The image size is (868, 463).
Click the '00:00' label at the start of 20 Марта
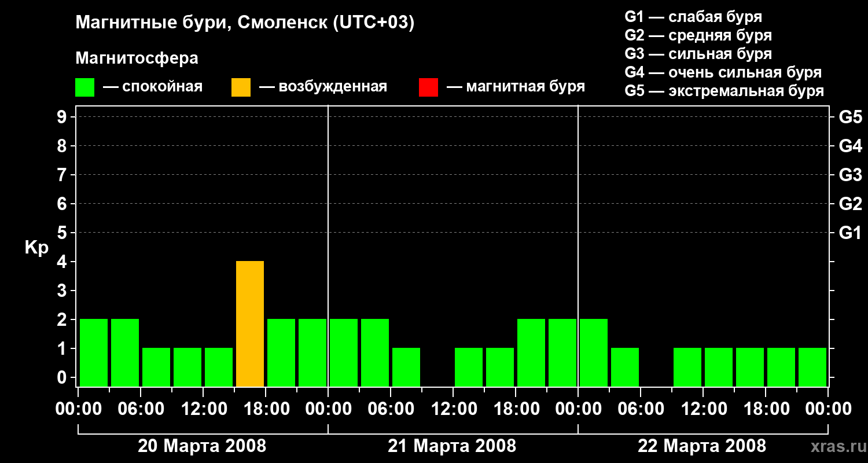click(78, 409)
